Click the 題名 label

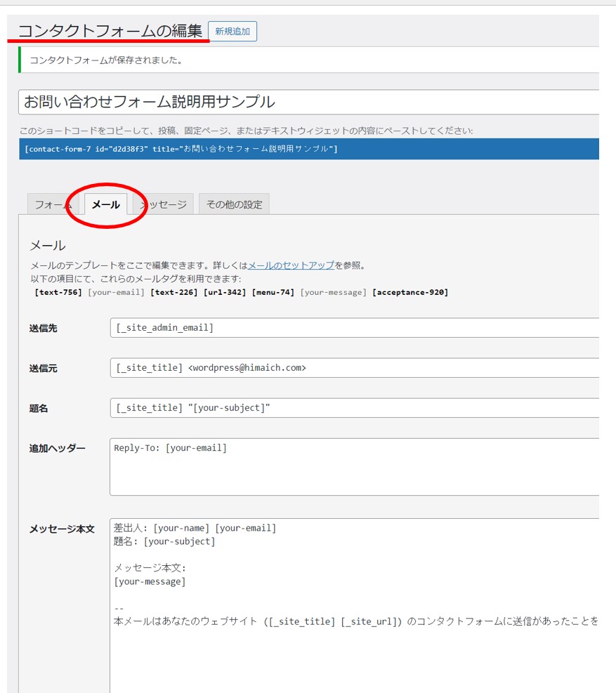39,409
